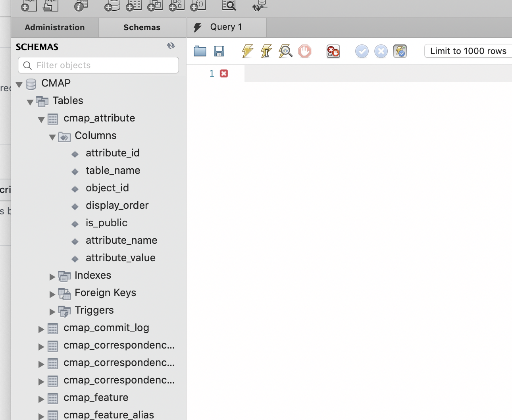This screenshot has width=512, height=420.
Task: Collapse the cmap_attribute table node
Action: 41,119
